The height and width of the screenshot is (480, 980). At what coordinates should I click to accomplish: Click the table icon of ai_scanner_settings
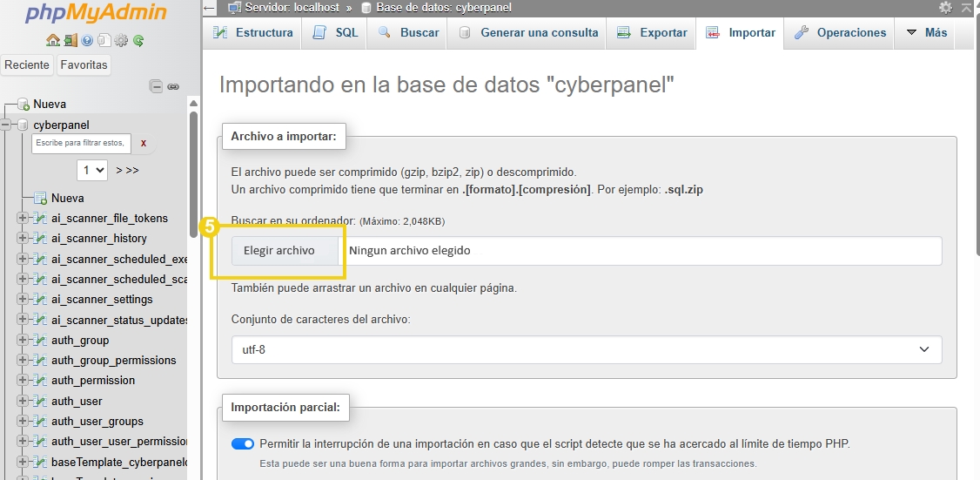(41, 299)
